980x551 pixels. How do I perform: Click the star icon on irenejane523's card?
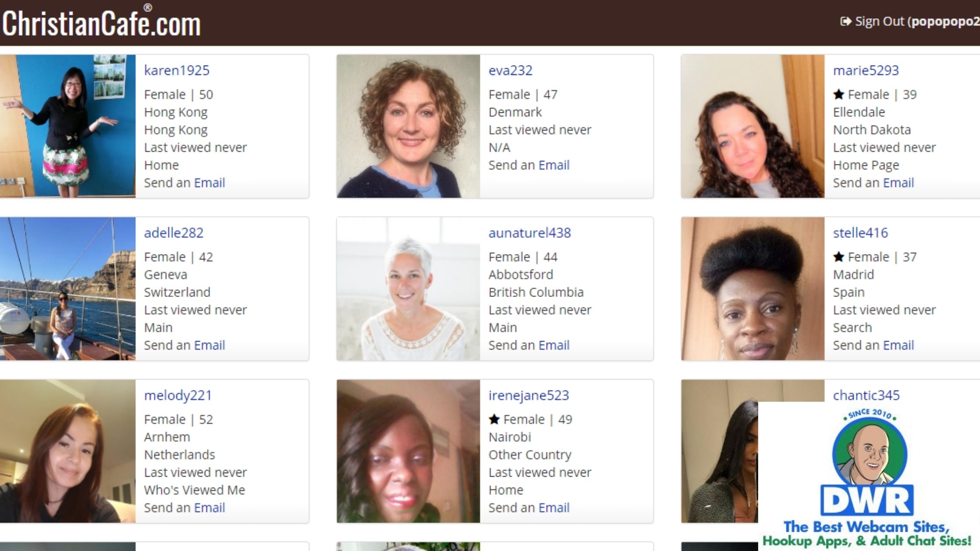click(x=494, y=419)
